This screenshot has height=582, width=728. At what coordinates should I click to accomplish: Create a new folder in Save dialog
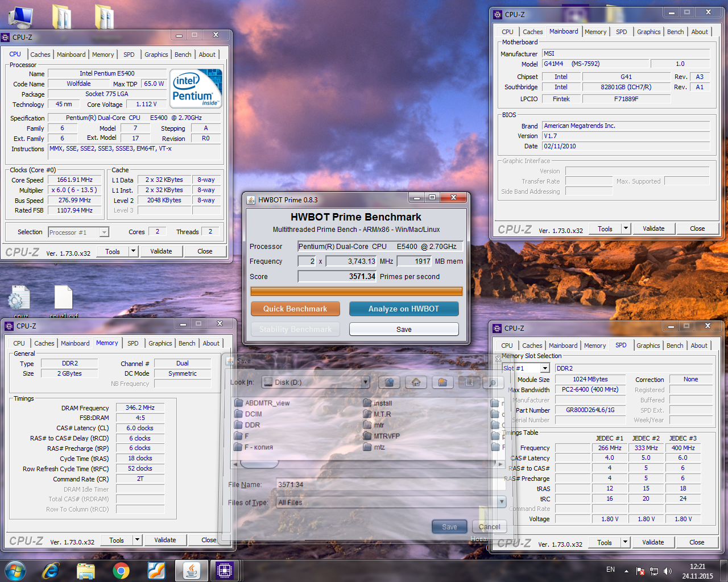coord(442,383)
